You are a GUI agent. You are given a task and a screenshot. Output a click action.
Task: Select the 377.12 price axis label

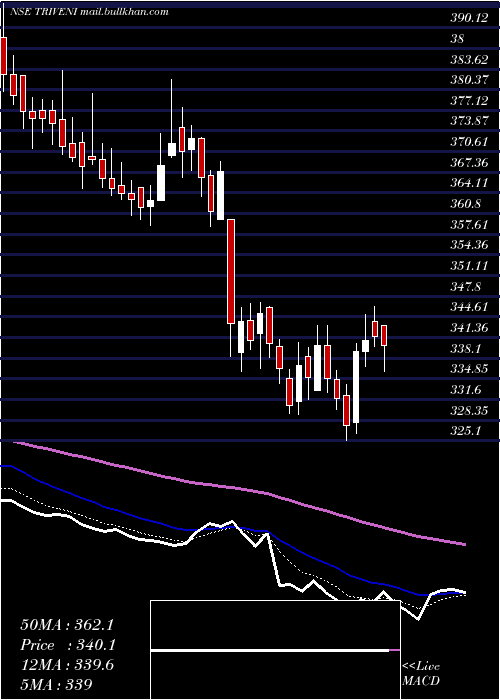[469, 101]
